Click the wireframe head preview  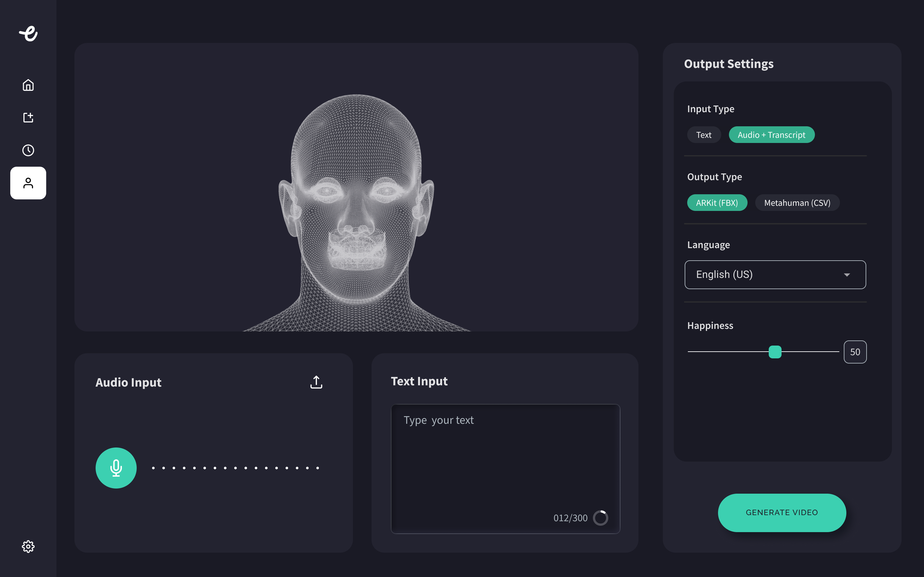(x=356, y=206)
